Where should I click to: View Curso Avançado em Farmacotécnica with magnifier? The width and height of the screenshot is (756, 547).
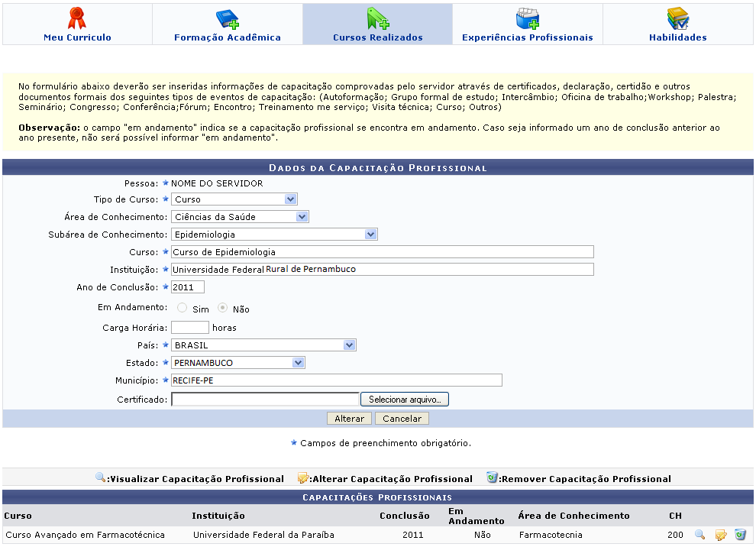[x=699, y=535]
